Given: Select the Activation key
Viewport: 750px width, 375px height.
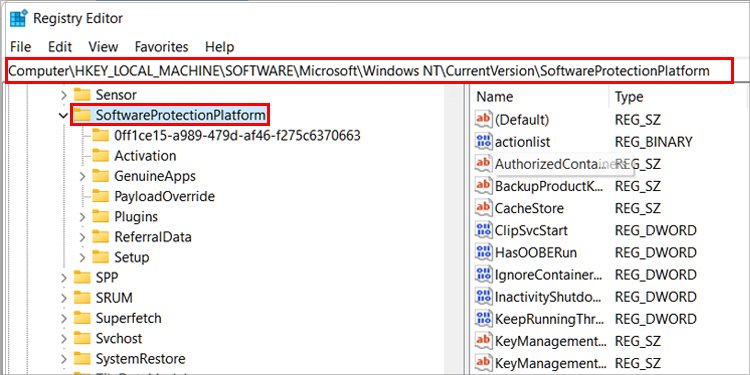Looking at the screenshot, I should click(145, 156).
